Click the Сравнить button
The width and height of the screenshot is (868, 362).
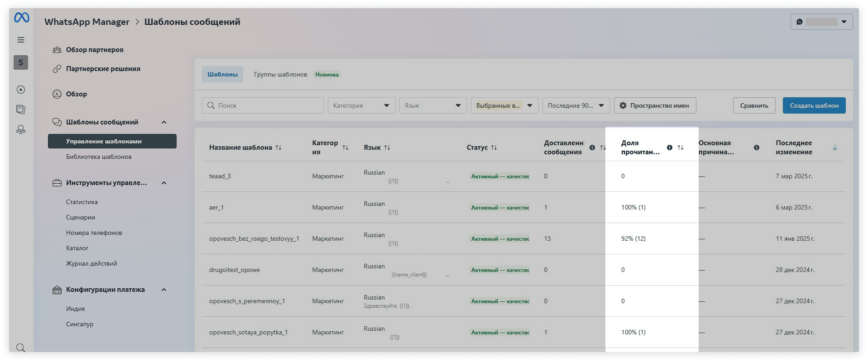click(754, 105)
